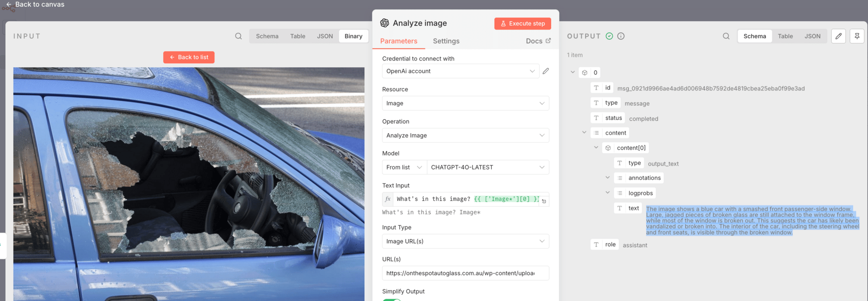Switch INPUT view to Table tab
The image size is (868, 301).
coord(297,36)
